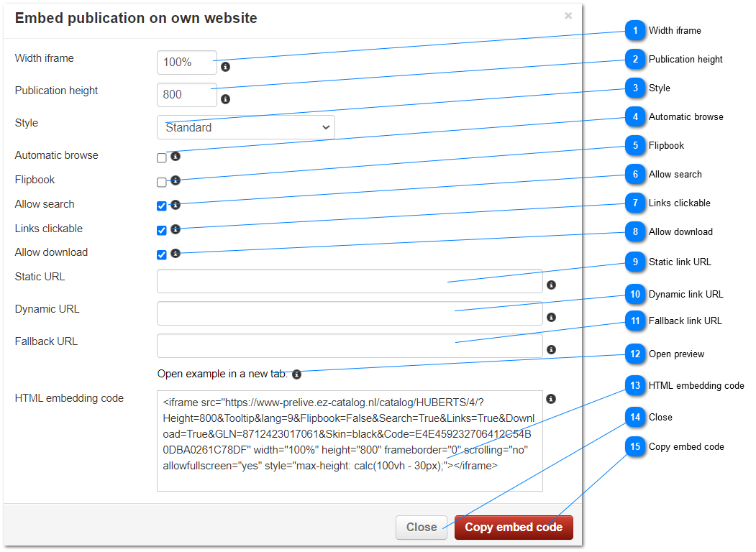Click info icon beside Static URL field
The image size is (756, 552).
click(x=552, y=285)
